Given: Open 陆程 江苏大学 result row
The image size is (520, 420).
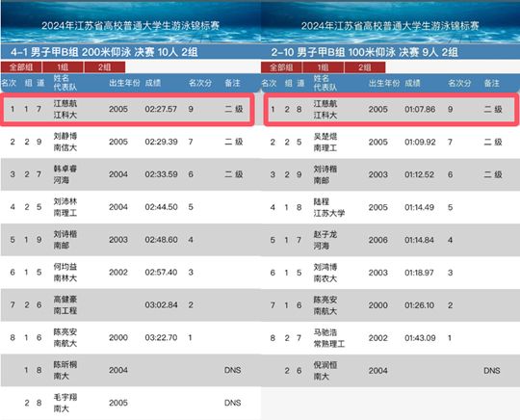Looking at the screenshot, I should point(390,207).
